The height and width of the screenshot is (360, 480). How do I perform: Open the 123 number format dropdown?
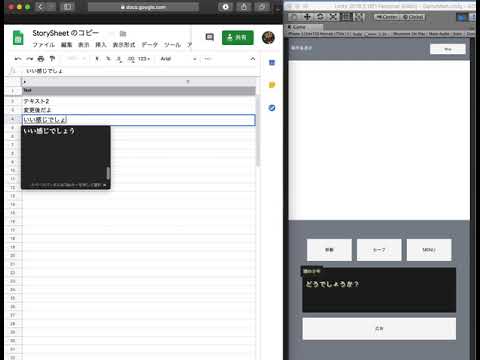(x=144, y=59)
